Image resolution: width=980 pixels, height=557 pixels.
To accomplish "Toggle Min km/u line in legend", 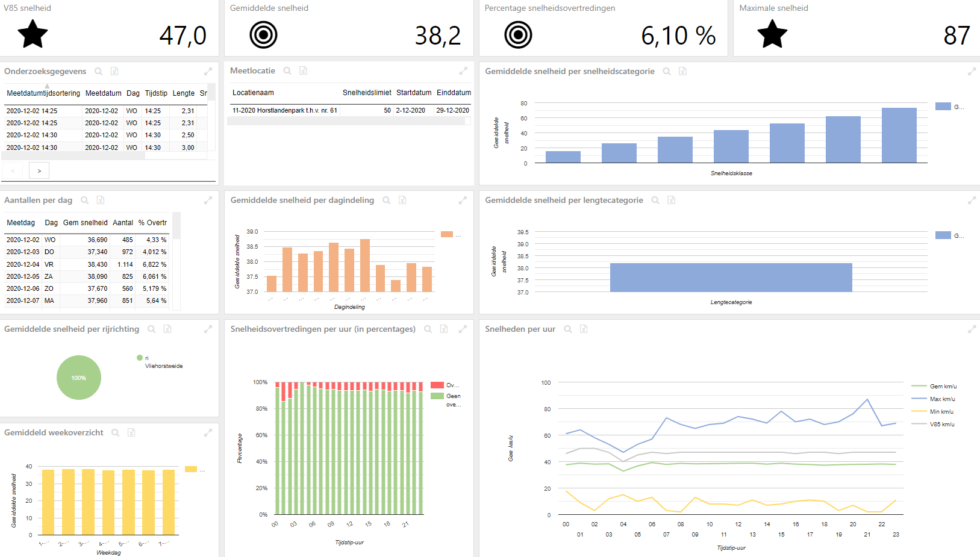I will click(x=933, y=411).
